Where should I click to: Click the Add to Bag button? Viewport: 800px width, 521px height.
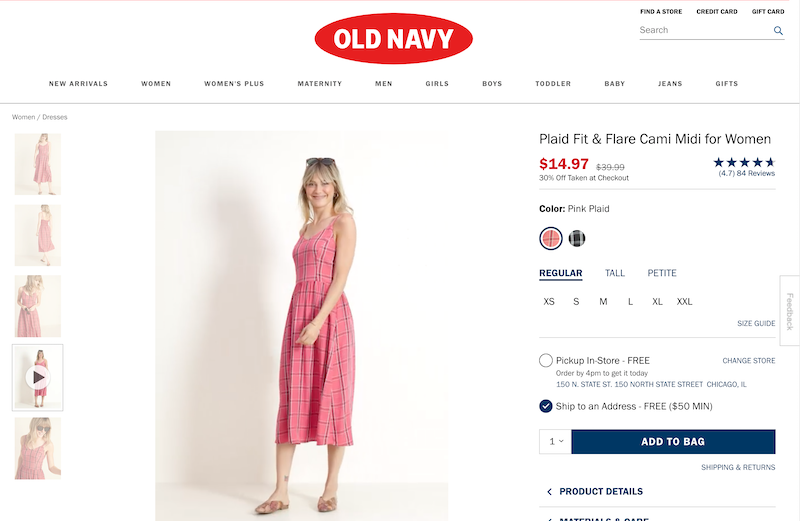(x=673, y=441)
